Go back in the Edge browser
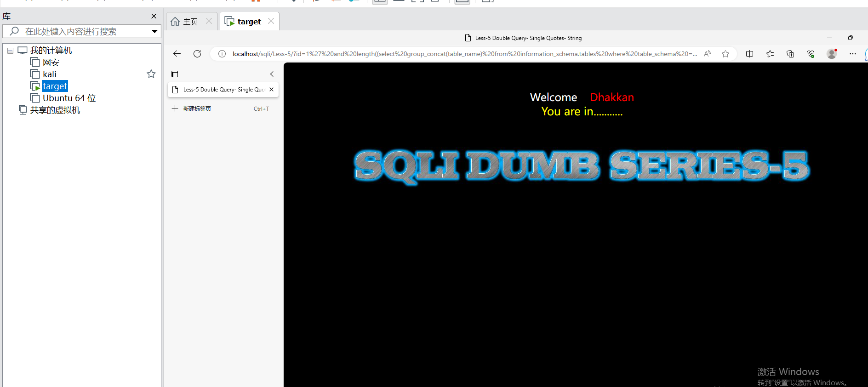The width and height of the screenshot is (868, 387). [177, 54]
